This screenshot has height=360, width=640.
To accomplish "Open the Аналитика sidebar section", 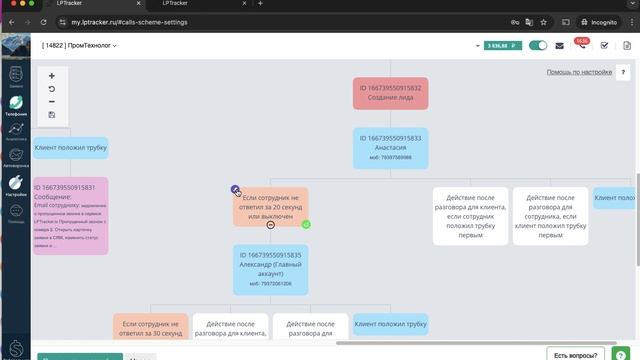I will point(16,131).
